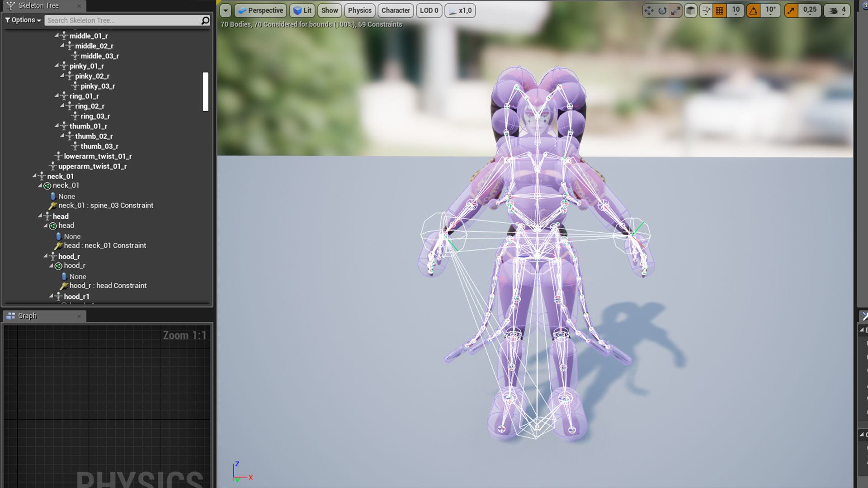
Task: Click the Skeleton Tree search magnifier icon
Action: (205, 20)
